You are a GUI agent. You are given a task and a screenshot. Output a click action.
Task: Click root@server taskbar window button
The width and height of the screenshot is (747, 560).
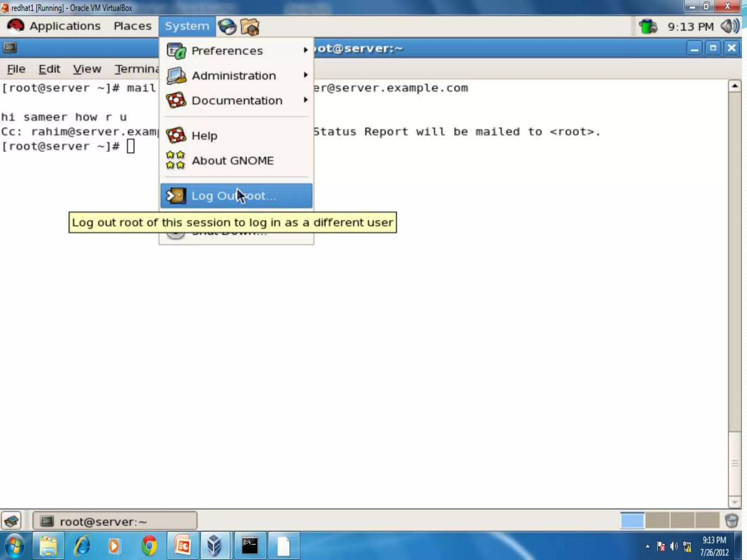tap(115, 521)
